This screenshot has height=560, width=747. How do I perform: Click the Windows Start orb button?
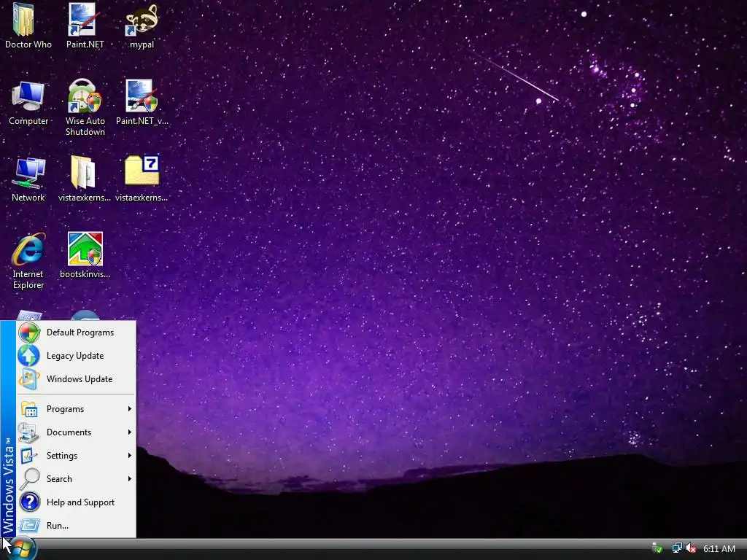22,549
